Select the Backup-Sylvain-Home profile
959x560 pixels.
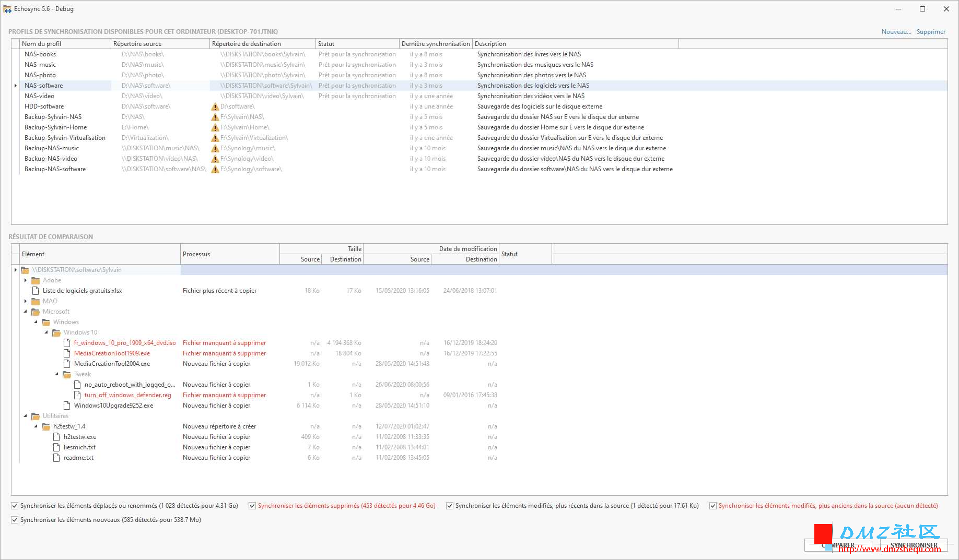point(479,127)
